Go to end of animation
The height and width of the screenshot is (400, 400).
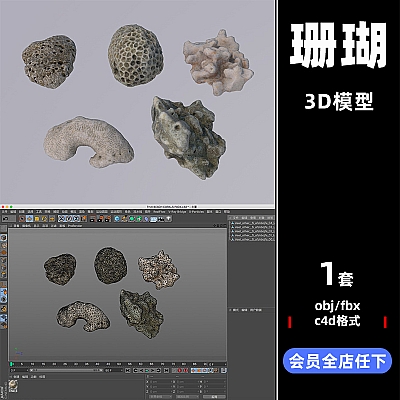click(x=166, y=370)
